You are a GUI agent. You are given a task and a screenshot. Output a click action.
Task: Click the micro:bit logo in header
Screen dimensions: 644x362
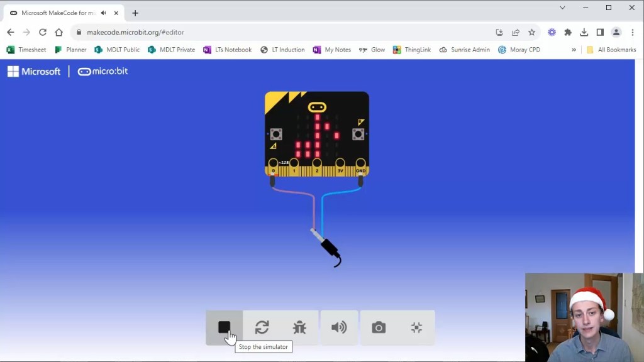(103, 72)
